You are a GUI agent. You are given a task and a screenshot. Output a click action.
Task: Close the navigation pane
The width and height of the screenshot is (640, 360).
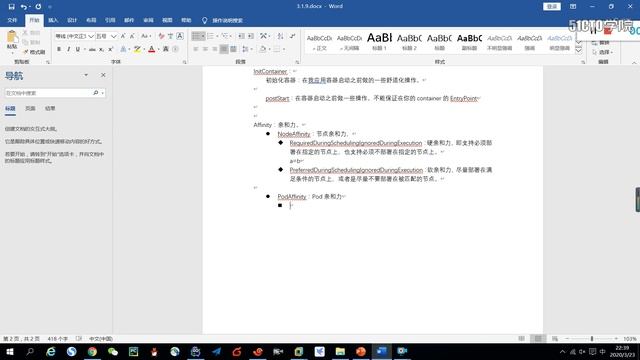103,75
